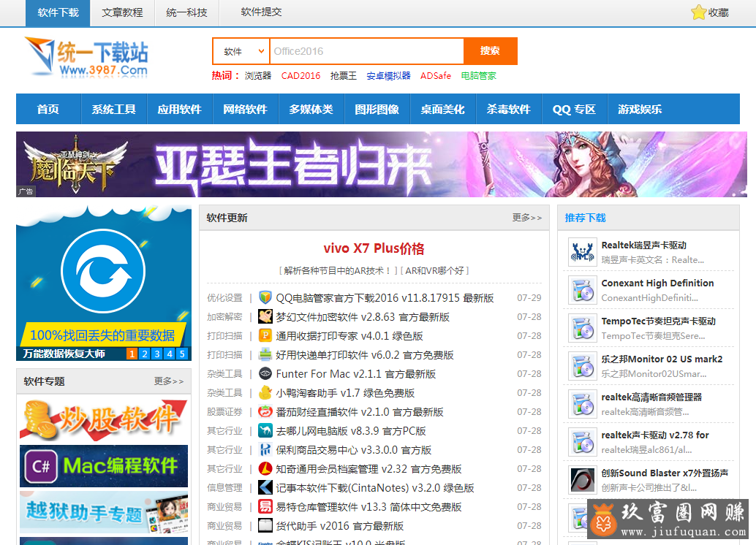This screenshot has width=756, height=545.
Task: Open 桌面美化 category in navigation bar
Action: (442, 110)
